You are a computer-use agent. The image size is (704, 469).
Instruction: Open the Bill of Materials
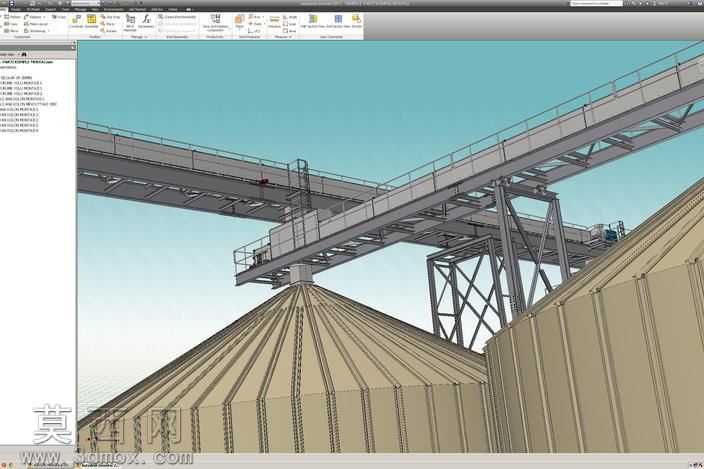click(130, 22)
